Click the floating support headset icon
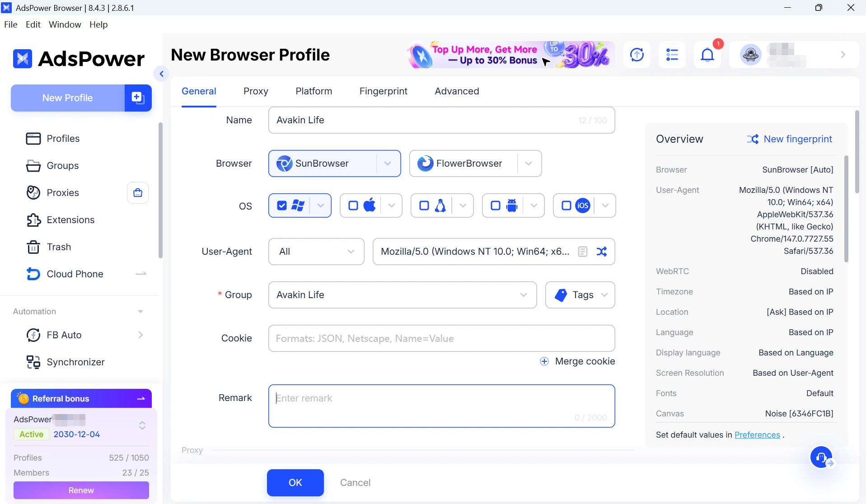This screenshot has height=504, width=866. pyautogui.click(x=821, y=457)
